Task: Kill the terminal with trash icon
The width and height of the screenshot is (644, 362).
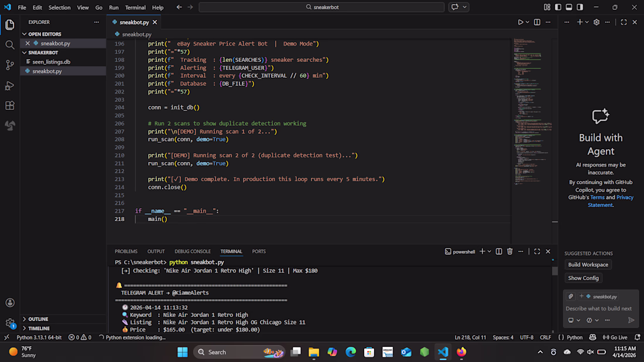Action: coord(510,251)
